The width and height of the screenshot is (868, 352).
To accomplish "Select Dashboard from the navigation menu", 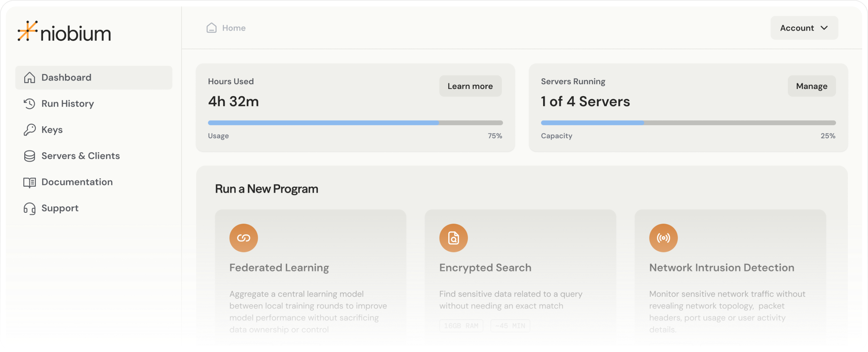I will click(x=66, y=77).
